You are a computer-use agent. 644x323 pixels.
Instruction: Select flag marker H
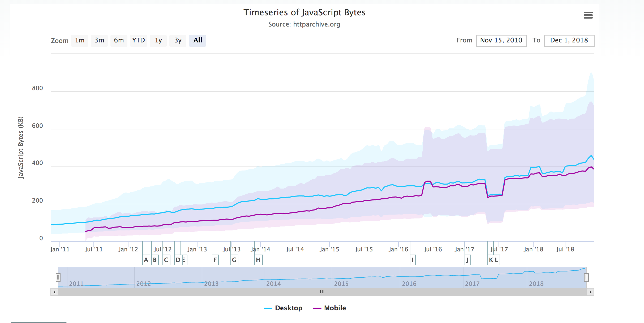pyautogui.click(x=258, y=260)
